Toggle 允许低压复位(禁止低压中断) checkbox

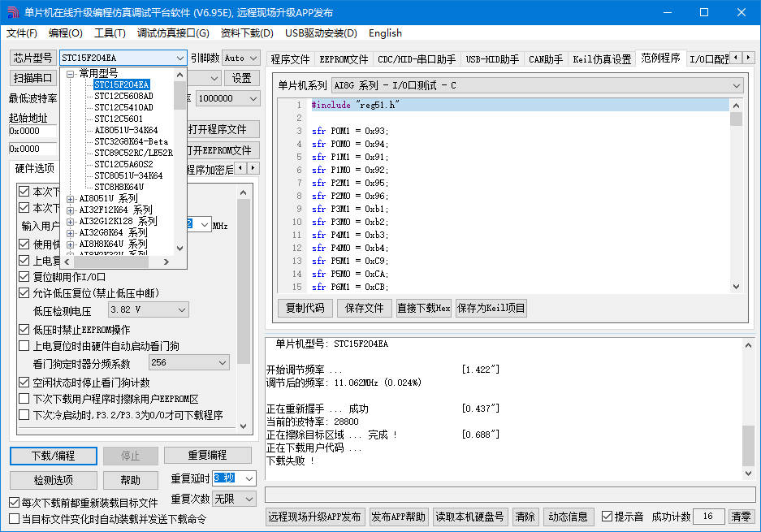pyautogui.click(x=24, y=293)
